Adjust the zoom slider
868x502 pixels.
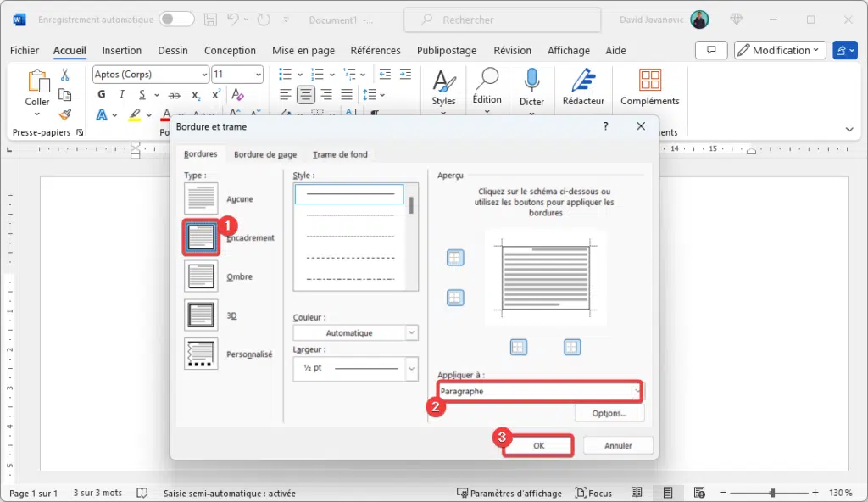(773, 492)
